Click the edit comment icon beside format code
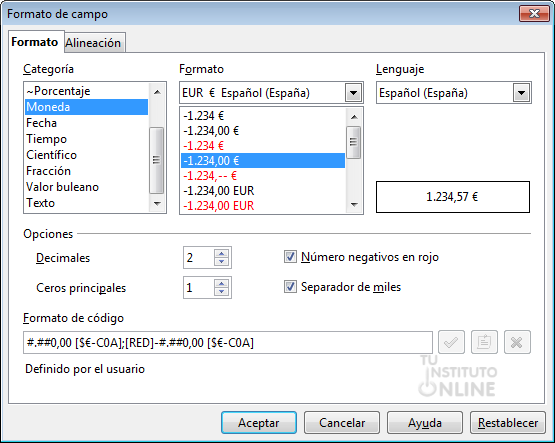This screenshot has height=443, width=555. tap(484, 342)
